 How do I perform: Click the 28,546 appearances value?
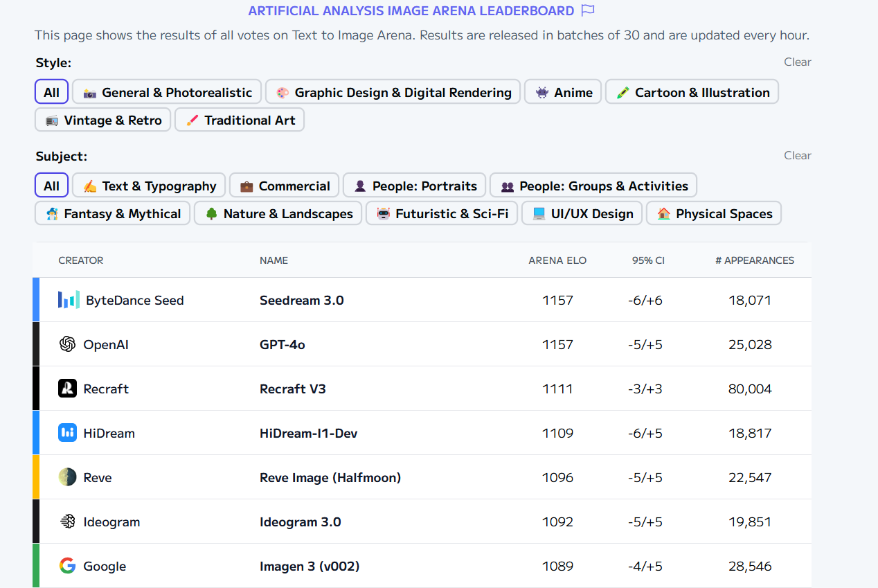(x=750, y=566)
